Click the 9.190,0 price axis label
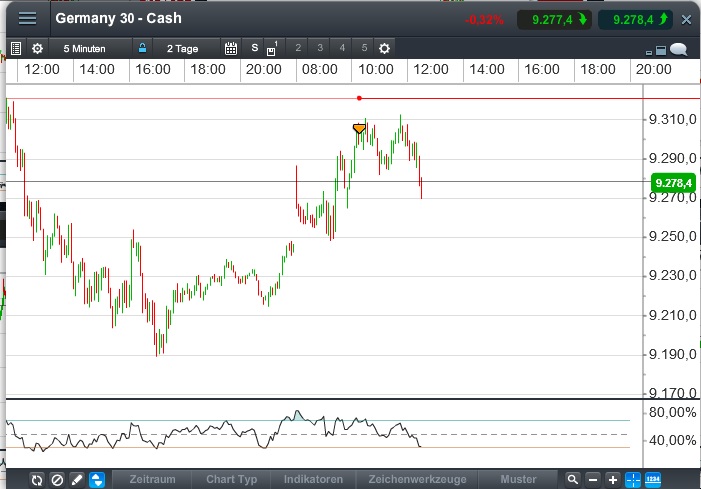The width and height of the screenshot is (701, 489). click(x=672, y=354)
